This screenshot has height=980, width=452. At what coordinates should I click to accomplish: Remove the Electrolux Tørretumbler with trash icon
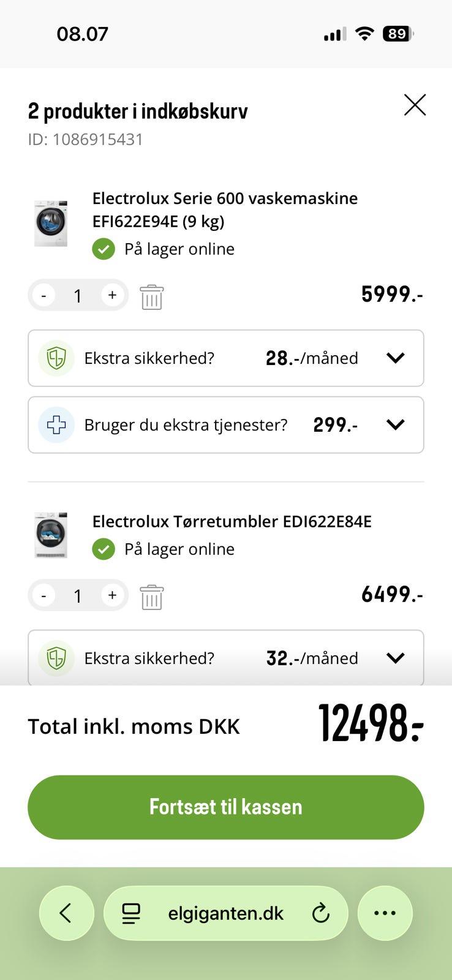(151, 597)
